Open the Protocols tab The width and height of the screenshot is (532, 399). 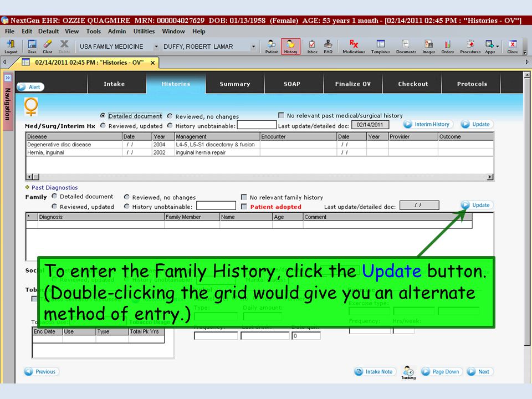[472, 84]
